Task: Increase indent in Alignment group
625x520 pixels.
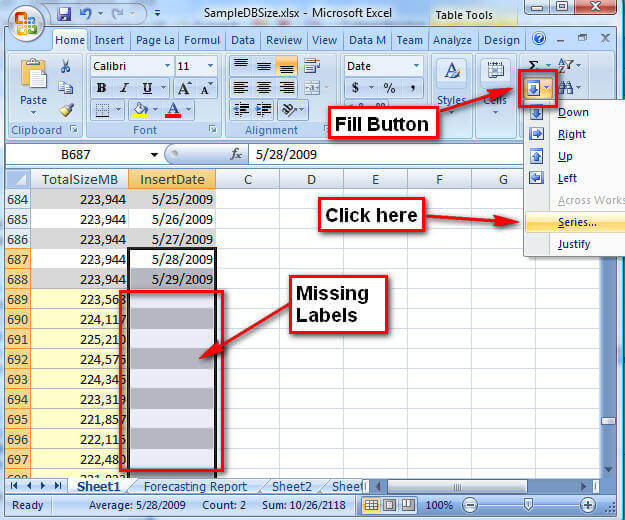Action: pos(263,109)
